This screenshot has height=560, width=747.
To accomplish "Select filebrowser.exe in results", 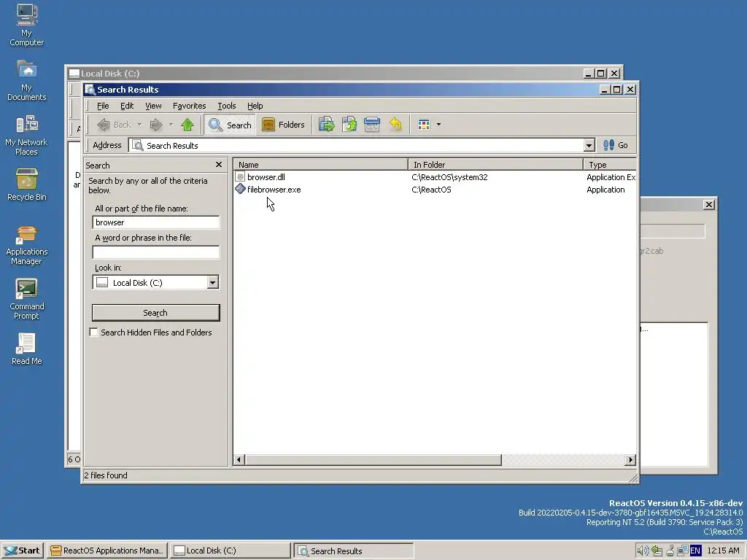I will pyautogui.click(x=274, y=190).
